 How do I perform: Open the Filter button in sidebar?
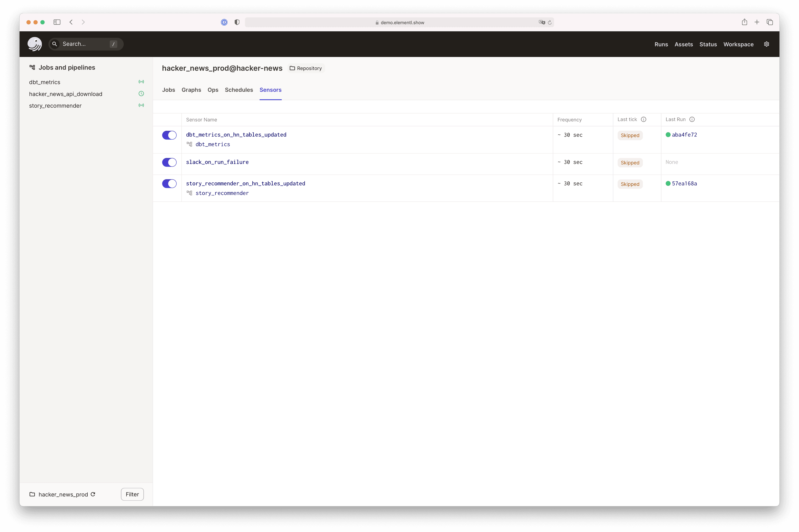[x=132, y=494]
